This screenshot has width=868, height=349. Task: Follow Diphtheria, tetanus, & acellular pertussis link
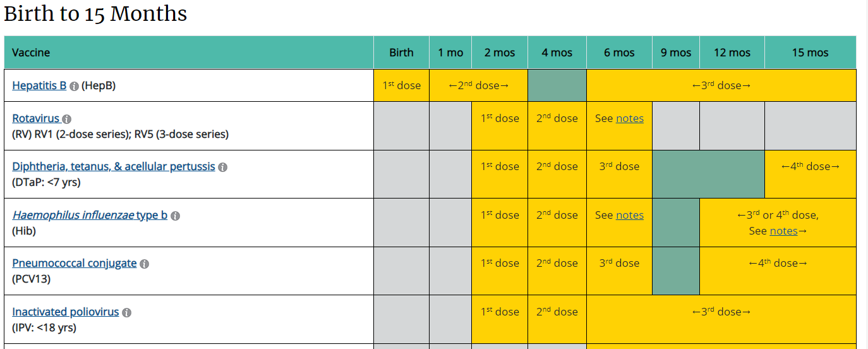coord(114,167)
